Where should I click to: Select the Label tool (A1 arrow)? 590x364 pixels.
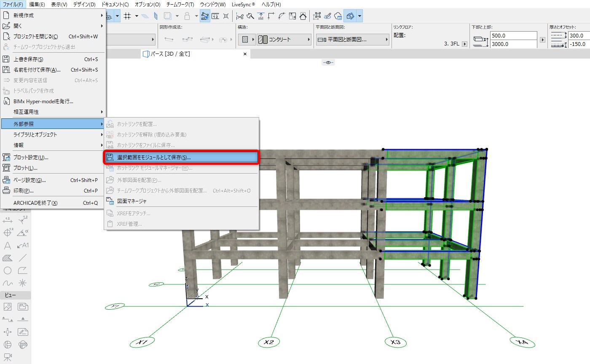(23, 245)
